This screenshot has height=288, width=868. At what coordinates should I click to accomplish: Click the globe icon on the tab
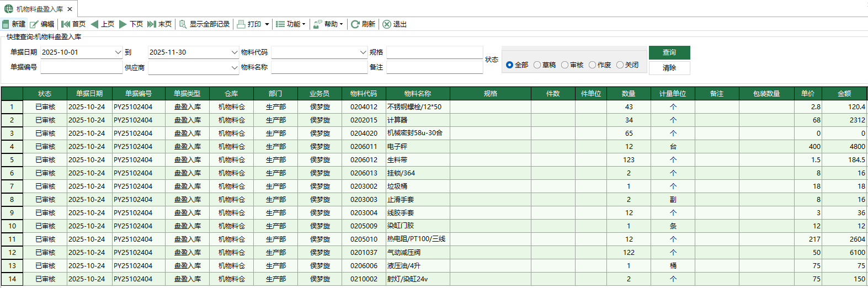click(x=9, y=9)
